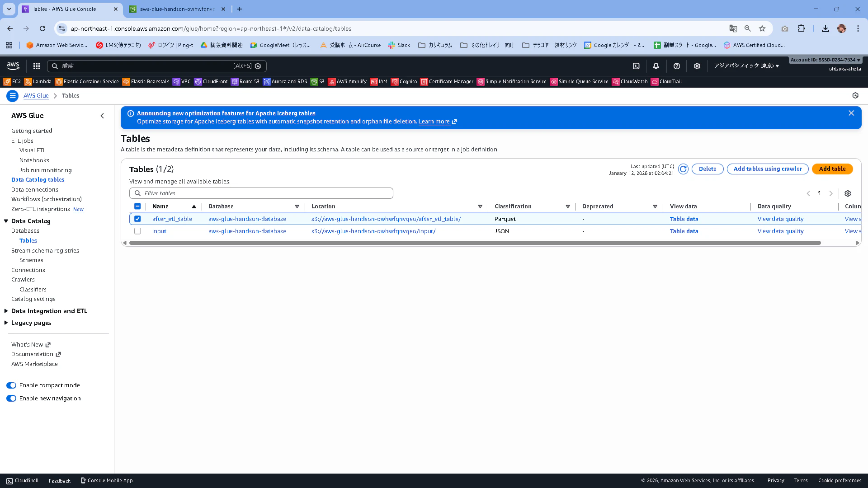The image size is (868, 488).
Task: Click the table's horizontal scrollbar
Action: pyautogui.click(x=475, y=243)
